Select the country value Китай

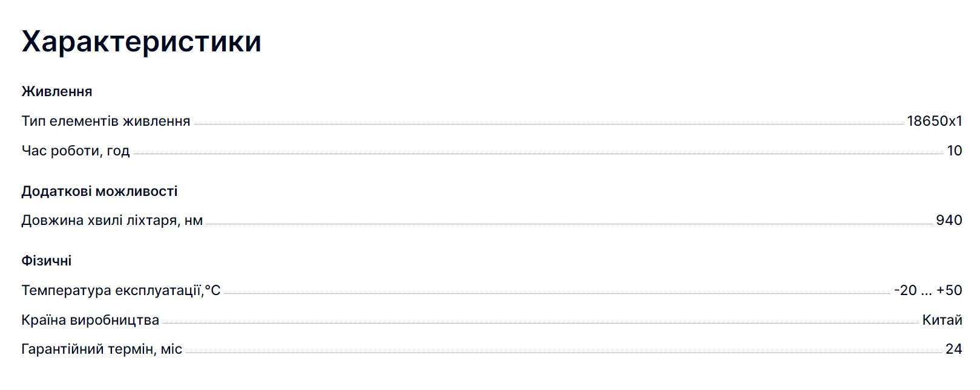tap(942, 320)
